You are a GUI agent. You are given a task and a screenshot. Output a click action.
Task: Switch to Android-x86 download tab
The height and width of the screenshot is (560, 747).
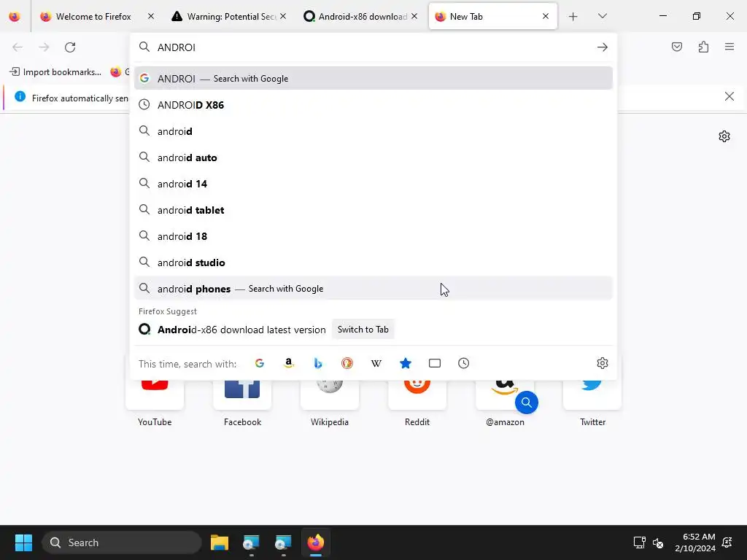(x=362, y=16)
